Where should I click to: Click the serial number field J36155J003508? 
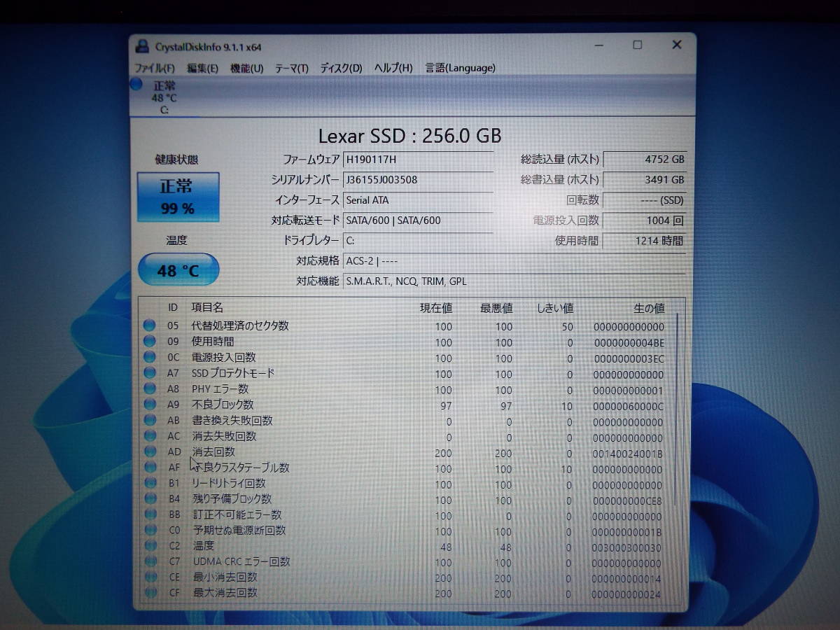coord(418,180)
